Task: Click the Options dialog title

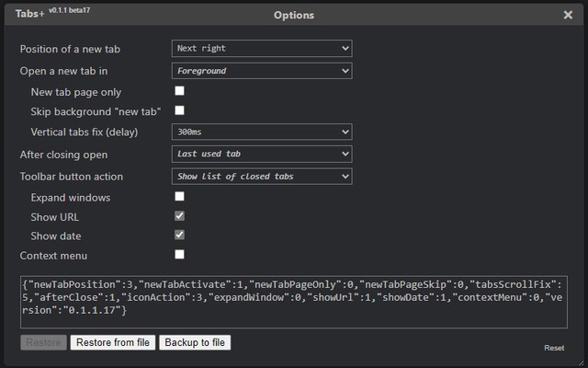Action: tap(294, 15)
